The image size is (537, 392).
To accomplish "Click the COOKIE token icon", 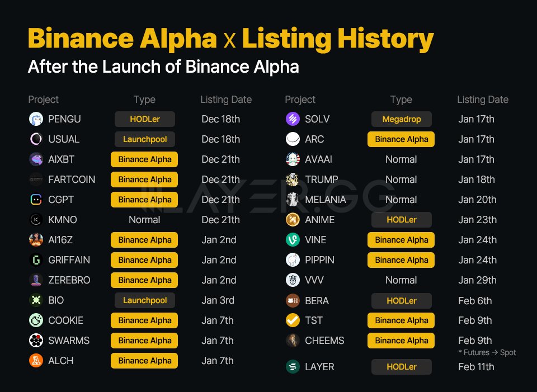I will coord(36,320).
